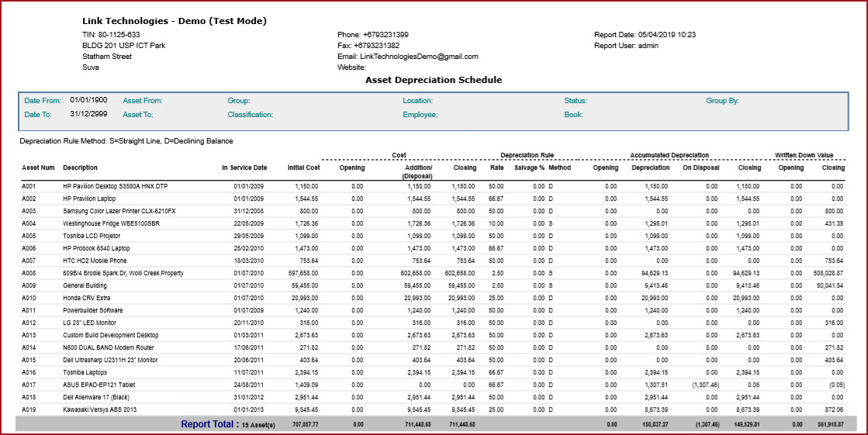Viewport: 868px width, 435px height.
Task: Click the Classification filter label
Action: (x=251, y=115)
